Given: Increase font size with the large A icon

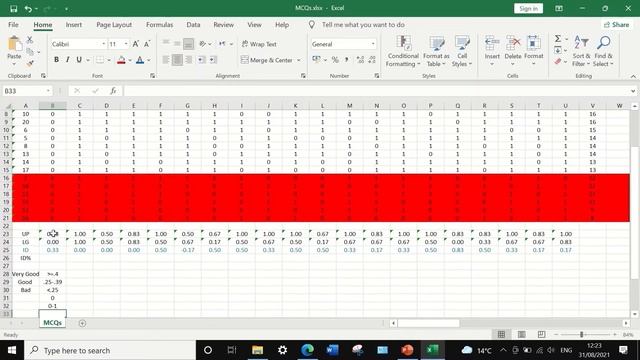Looking at the screenshot, I should (136, 44).
